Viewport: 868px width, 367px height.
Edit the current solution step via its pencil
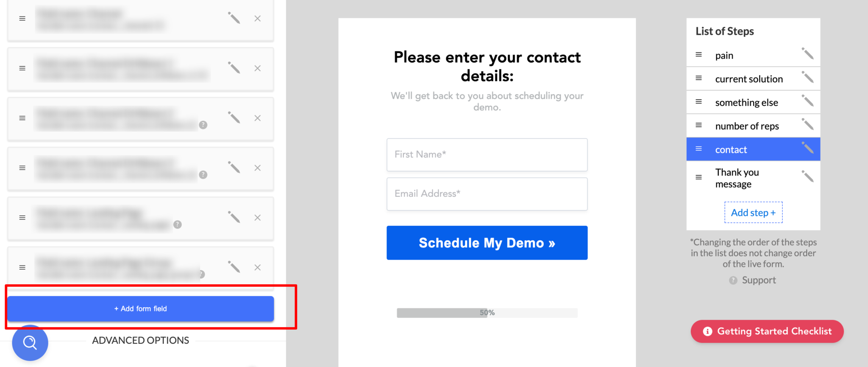click(x=807, y=77)
